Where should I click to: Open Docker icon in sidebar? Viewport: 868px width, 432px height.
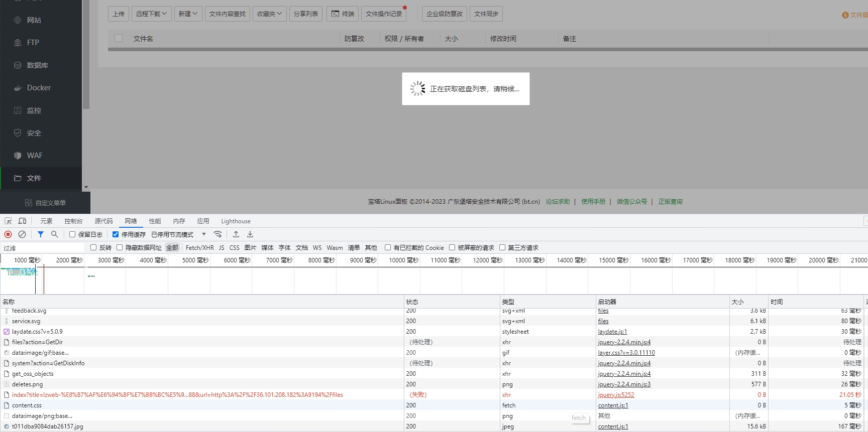pos(18,88)
